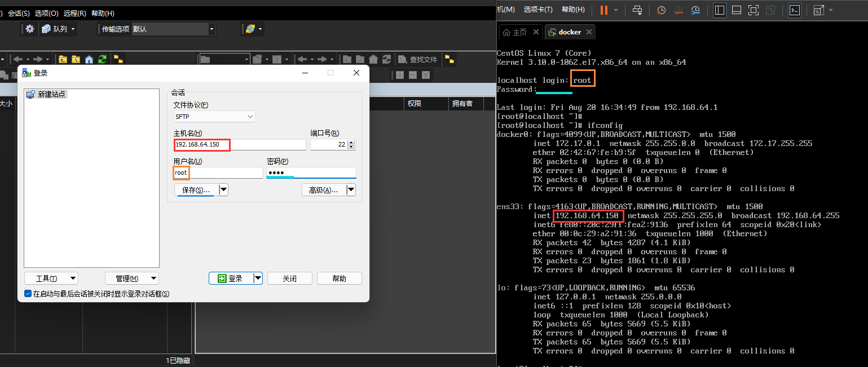Refresh the left panel with green arrows icon
868x367 pixels.
[102, 59]
